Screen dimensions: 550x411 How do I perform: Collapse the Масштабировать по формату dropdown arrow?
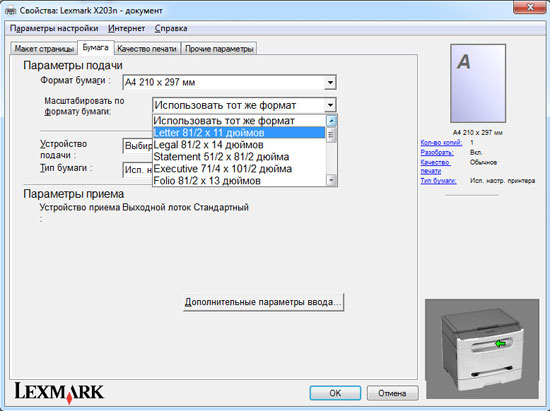tap(330, 105)
